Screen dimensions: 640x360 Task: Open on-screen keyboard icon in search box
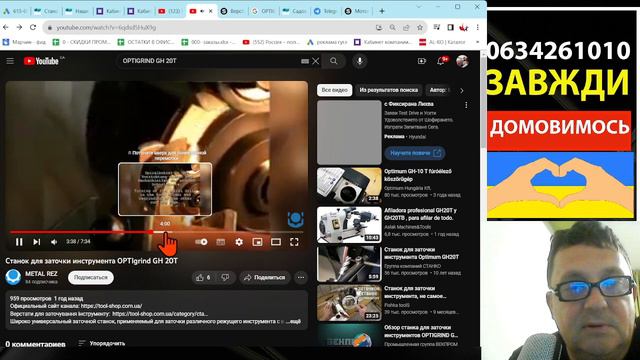click(305, 61)
